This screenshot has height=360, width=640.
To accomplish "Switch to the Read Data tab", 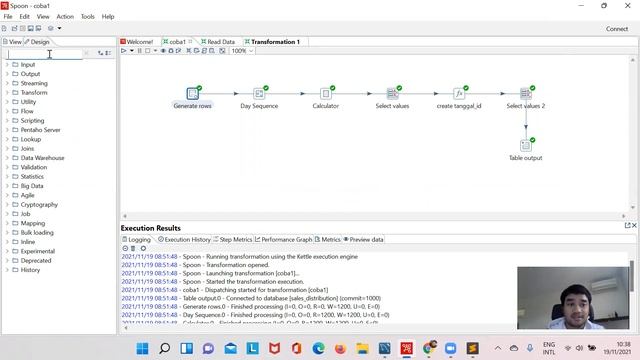I will [x=218, y=42].
